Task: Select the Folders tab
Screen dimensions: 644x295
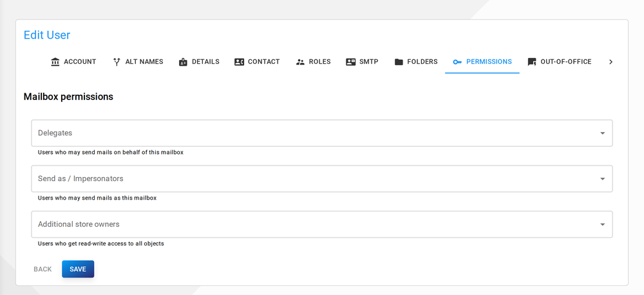Action: coord(415,62)
